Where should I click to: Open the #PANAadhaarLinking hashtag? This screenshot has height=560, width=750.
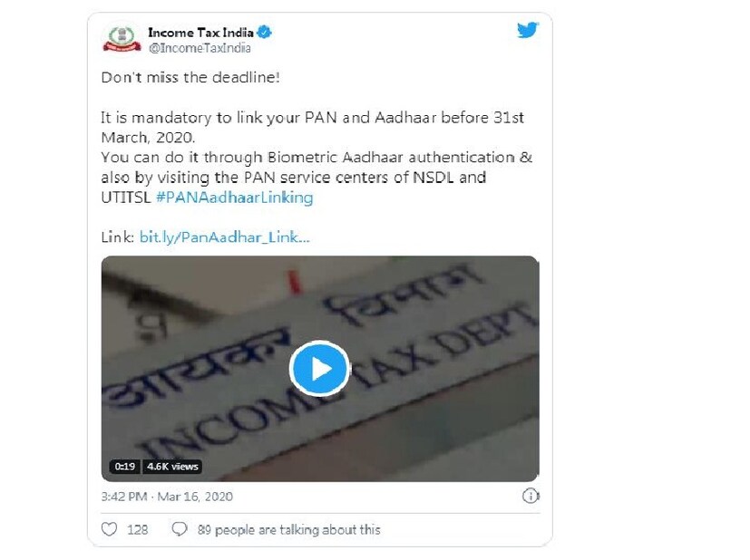(x=234, y=198)
